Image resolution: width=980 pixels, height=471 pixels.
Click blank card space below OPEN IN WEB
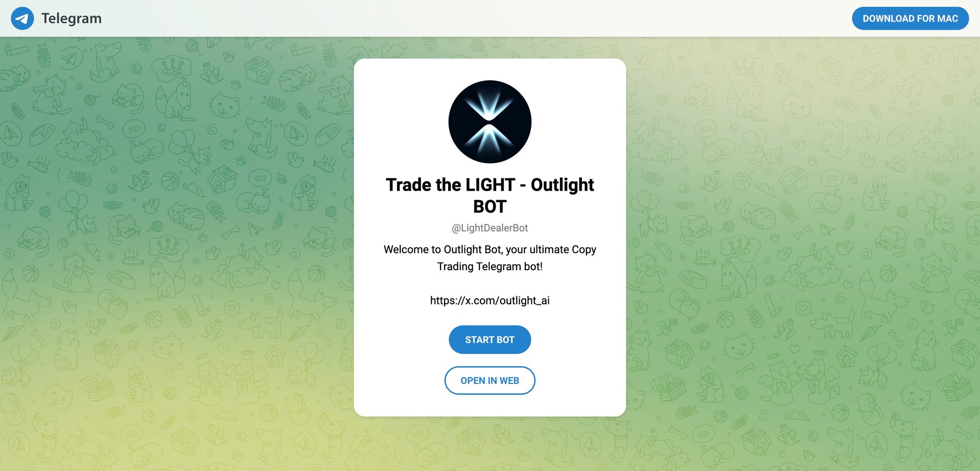(x=490, y=406)
